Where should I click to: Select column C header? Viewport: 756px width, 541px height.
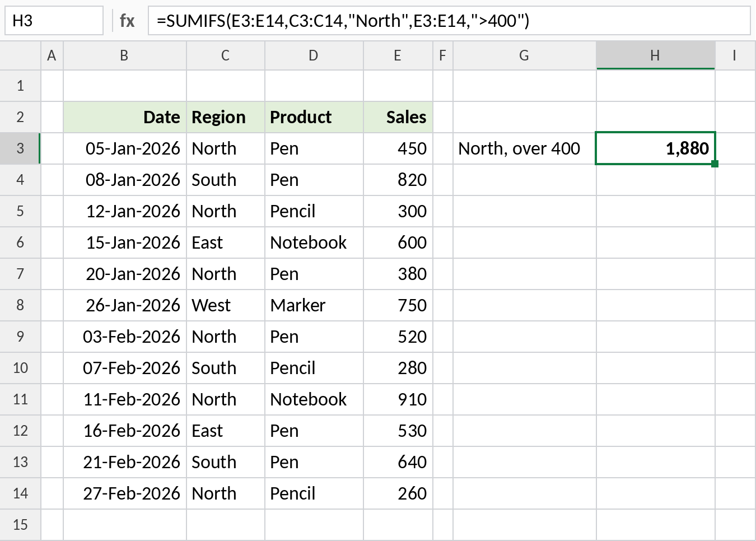(226, 55)
